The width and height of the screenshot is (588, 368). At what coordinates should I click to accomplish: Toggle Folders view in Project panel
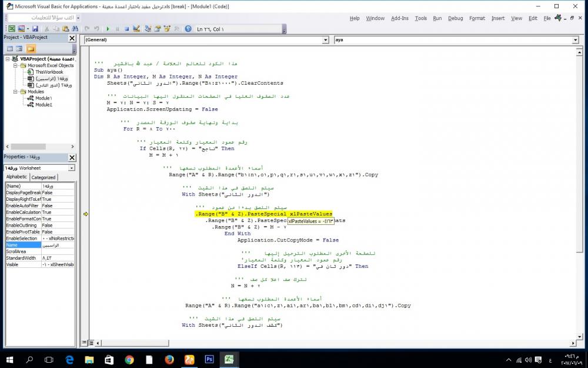(x=31, y=49)
